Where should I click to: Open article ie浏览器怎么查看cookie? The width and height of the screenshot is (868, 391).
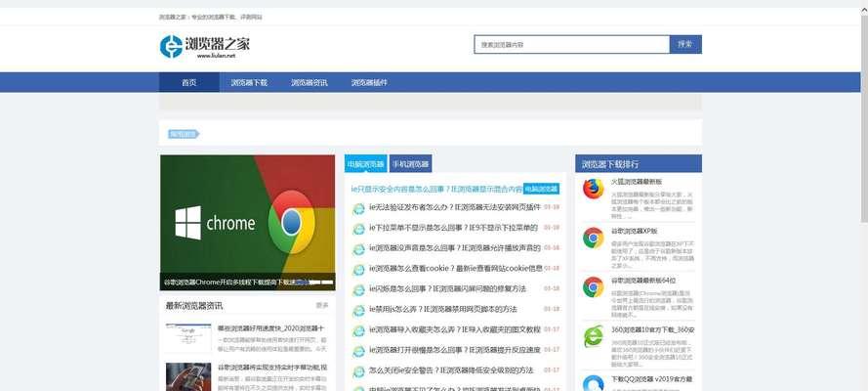point(456,269)
